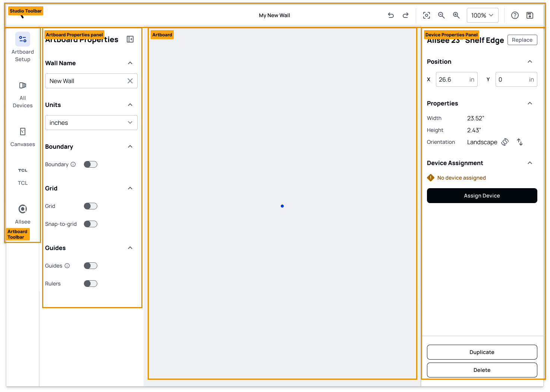Screen dimensions: 550x392
Task: Clear the Wall Name field
Action: coord(130,81)
